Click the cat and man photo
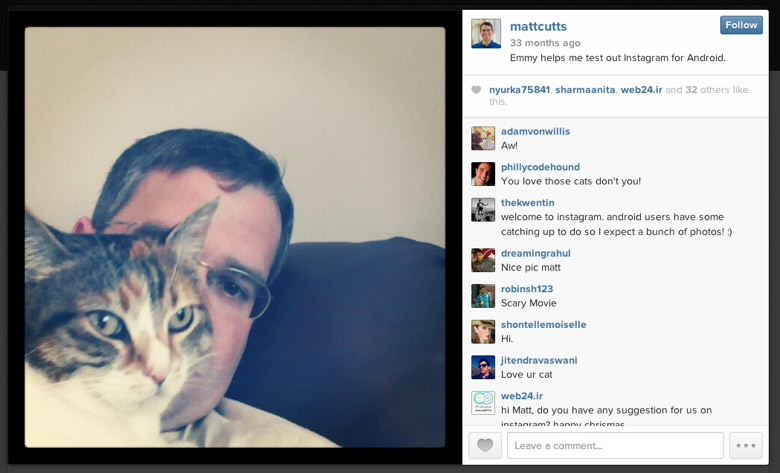 [x=235, y=237]
